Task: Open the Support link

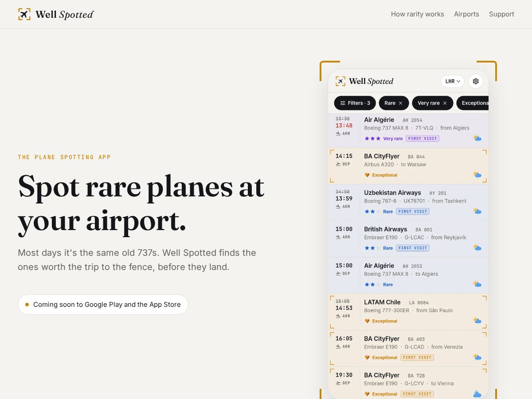Action: pyautogui.click(x=501, y=14)
